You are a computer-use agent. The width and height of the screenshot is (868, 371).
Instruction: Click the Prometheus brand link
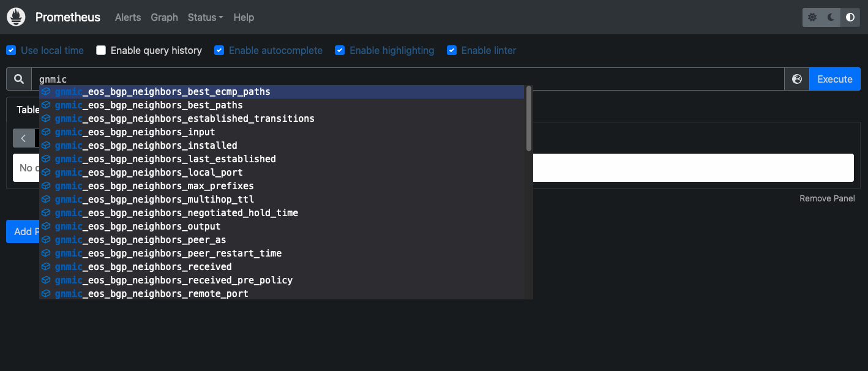click(68, 17)
